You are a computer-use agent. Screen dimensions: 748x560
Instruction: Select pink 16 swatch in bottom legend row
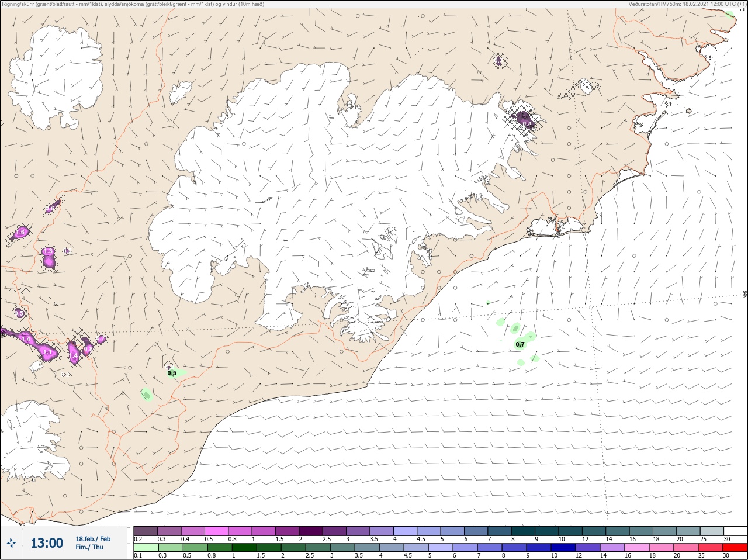tap(636, 548)
